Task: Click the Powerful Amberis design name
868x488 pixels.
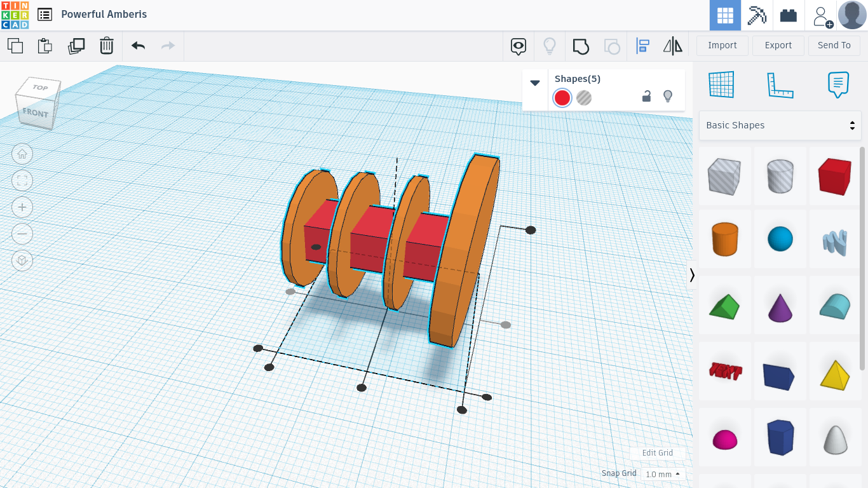Action: pos(104,14)
